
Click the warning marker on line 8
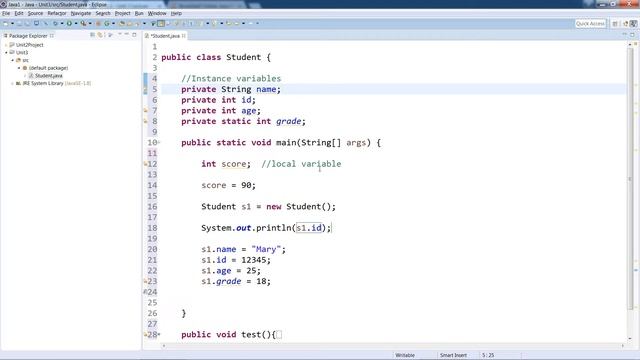(145, 121)
